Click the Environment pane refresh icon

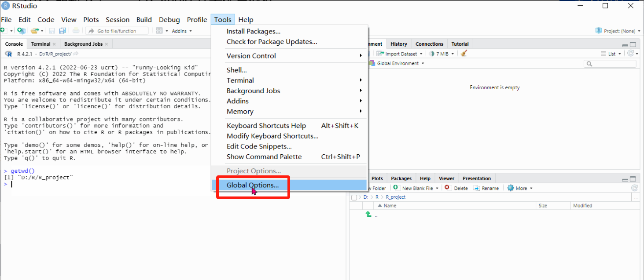tap(631, 54)
